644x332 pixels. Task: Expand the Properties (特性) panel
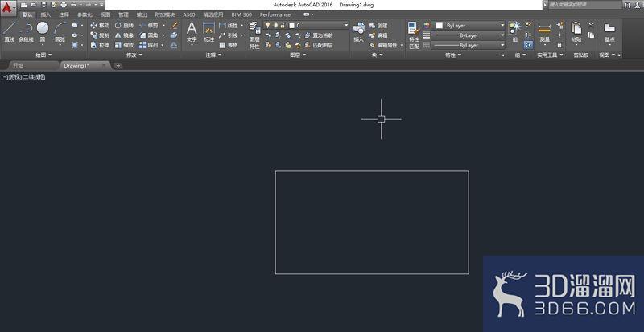[x=453, y=55]
